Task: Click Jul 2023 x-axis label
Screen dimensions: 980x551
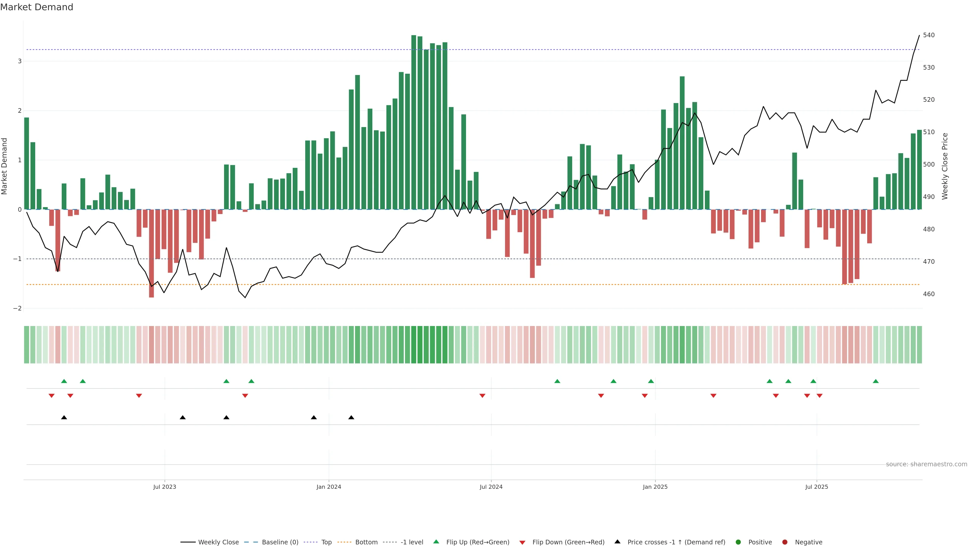Action: (165, 487)
